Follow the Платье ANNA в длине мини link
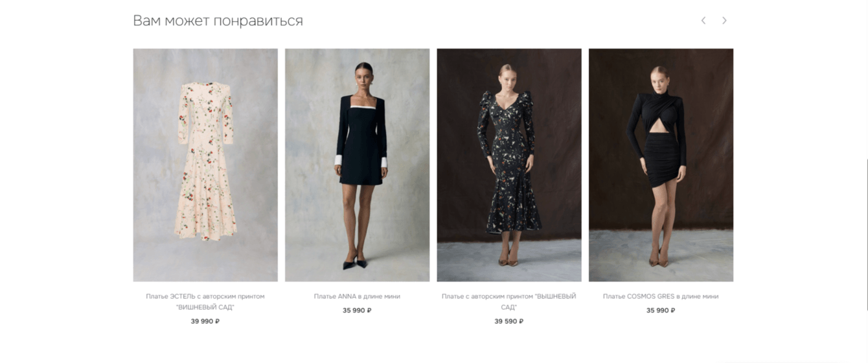The width and height of the screenshot is (868, 363). click(357, 296)
